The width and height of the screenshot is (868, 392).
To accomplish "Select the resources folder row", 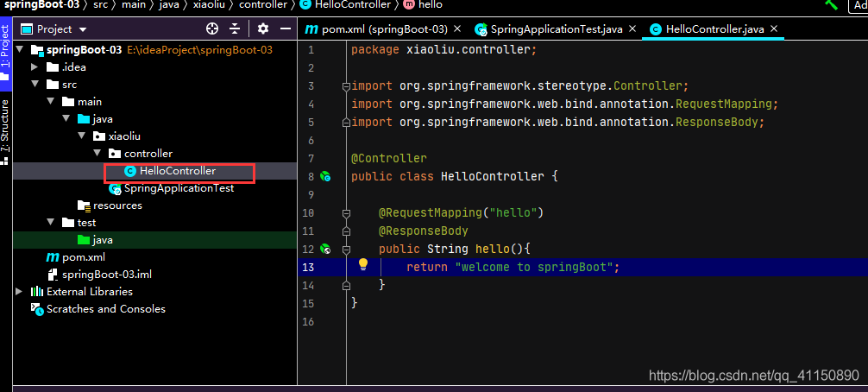I will [x=154, y=206].
